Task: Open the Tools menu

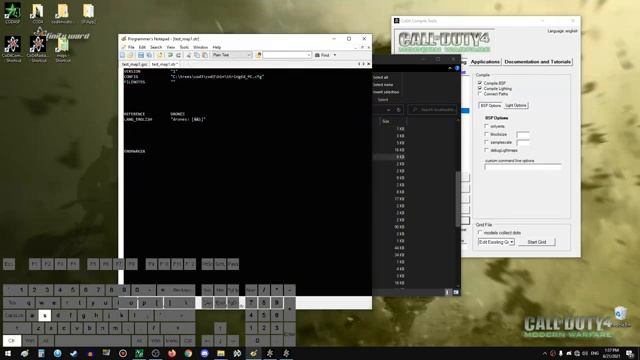Action: 184,47
